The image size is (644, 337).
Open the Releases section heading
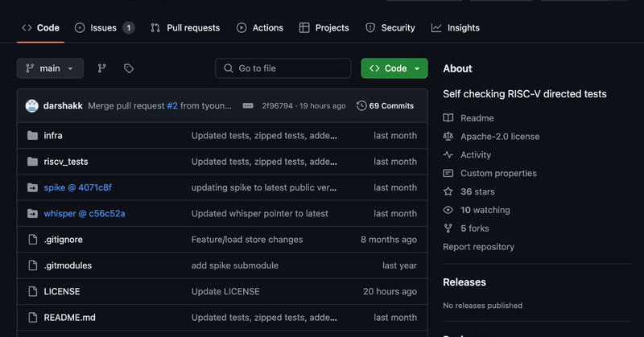(x=464, y=282)
